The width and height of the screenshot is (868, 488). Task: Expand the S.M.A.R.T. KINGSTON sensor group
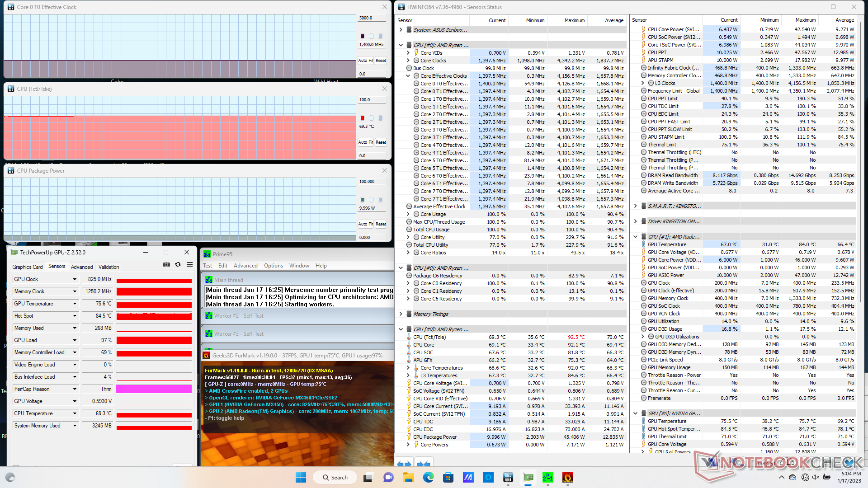[x=635, y=206]
